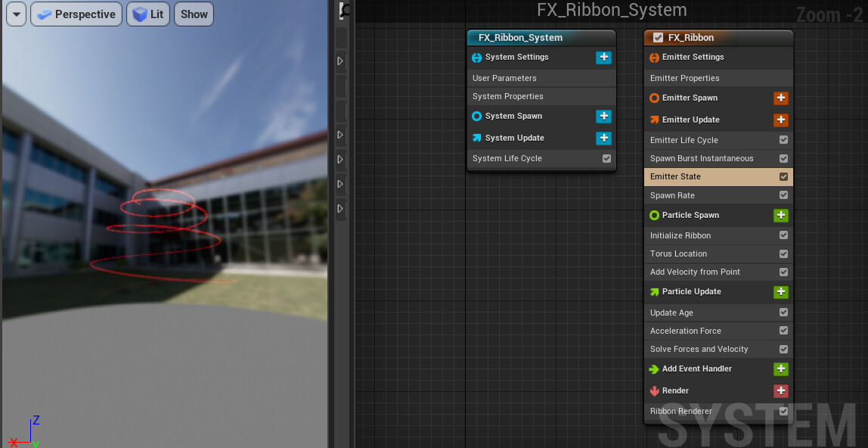
Task: Click the Add Event Handler arrow icon
Action: [x=654, y=369]
